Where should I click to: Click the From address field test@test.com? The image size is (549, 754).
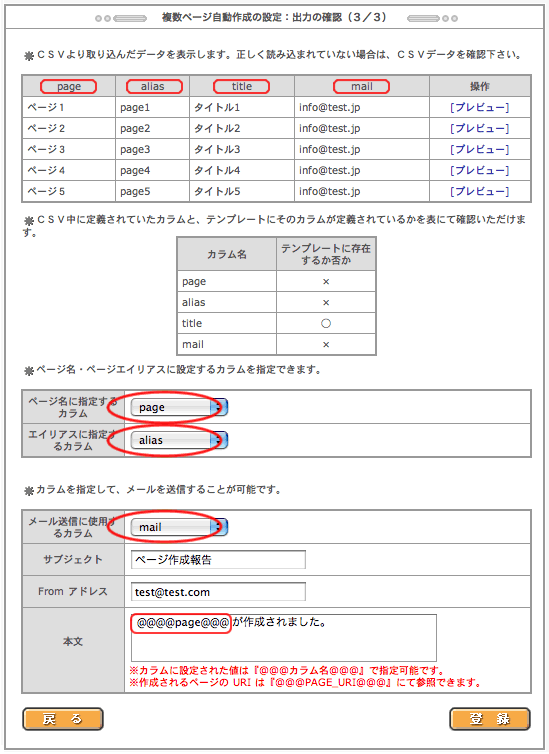tap(218, 592)
